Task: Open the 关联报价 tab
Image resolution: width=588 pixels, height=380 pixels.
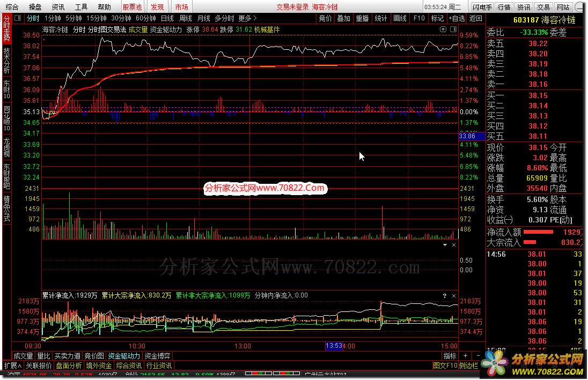Action: coord(39,366)
